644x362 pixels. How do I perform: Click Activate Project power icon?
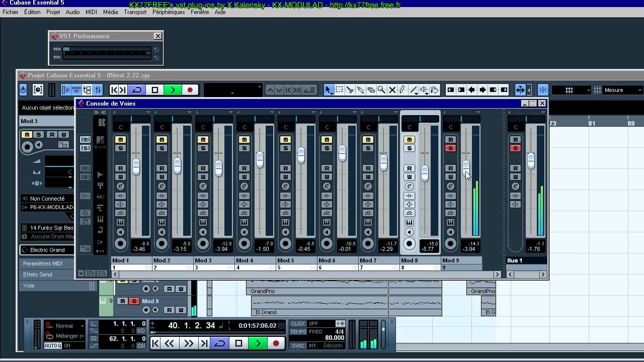(23, 90)
